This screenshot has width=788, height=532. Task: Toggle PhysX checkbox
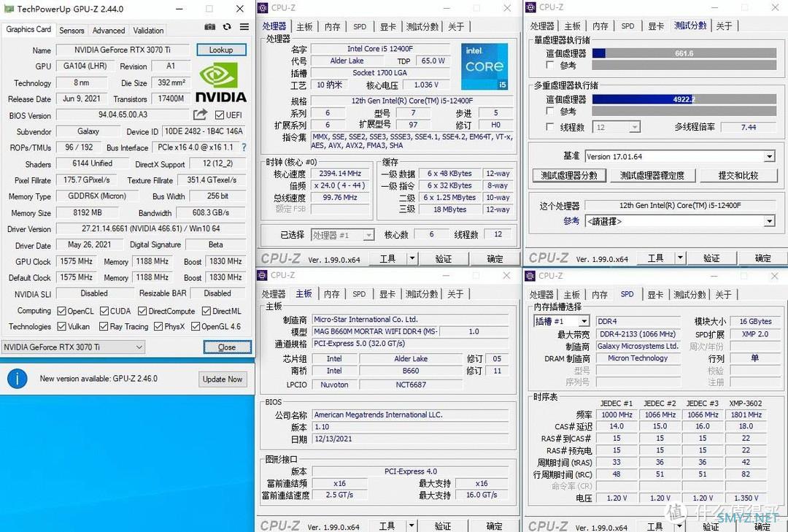tap(158, 326)
